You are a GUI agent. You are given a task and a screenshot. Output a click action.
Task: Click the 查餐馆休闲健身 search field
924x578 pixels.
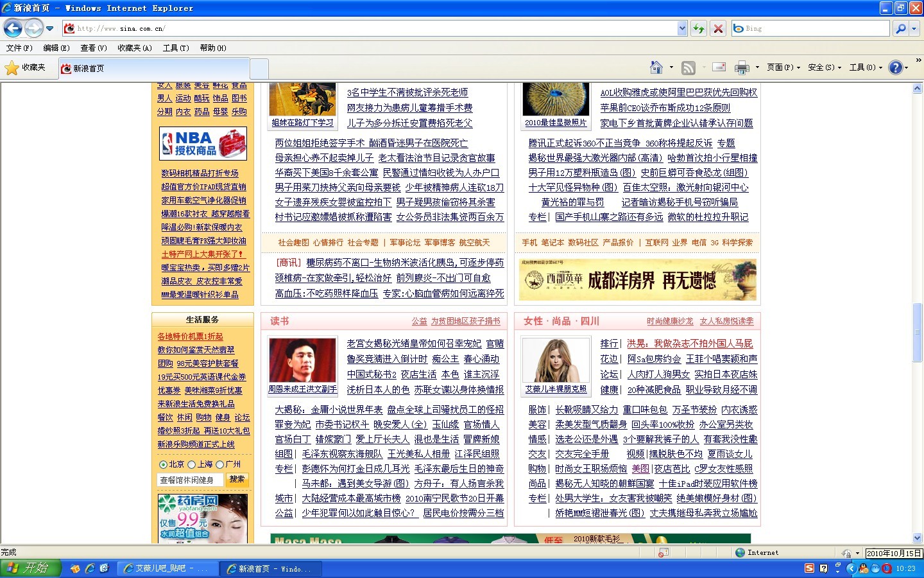click(x=190, y=480)
